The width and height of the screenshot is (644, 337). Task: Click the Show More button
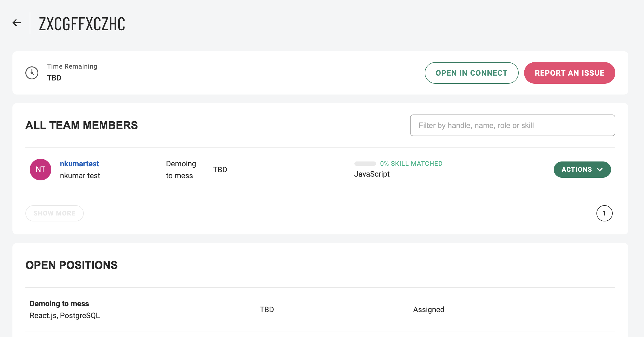[x=55, y=213]
